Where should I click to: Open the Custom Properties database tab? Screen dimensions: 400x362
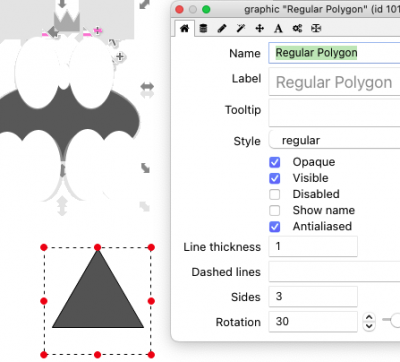coord(203,28)
